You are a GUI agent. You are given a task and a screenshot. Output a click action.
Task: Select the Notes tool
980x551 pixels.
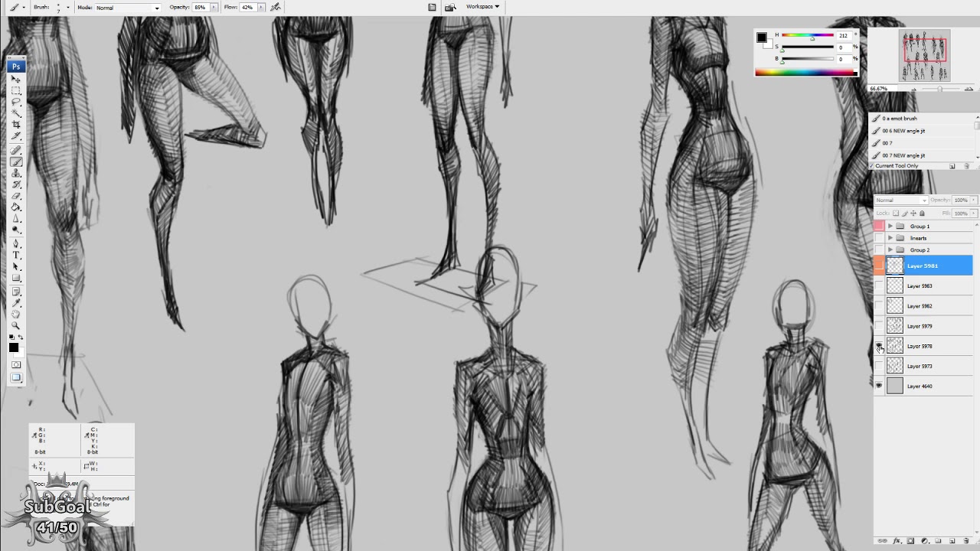click(15, 292)
